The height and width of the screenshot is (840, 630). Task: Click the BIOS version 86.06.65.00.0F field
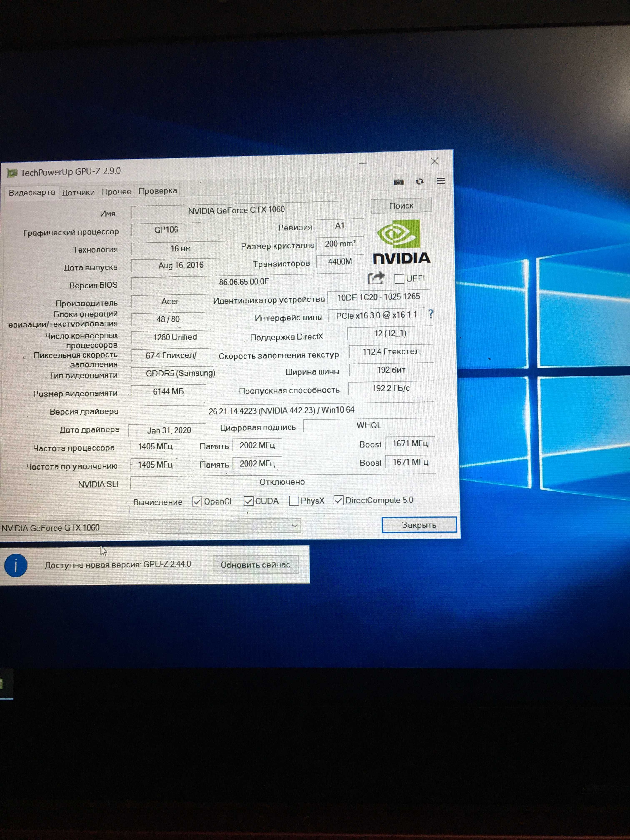(x=244, y=282)
